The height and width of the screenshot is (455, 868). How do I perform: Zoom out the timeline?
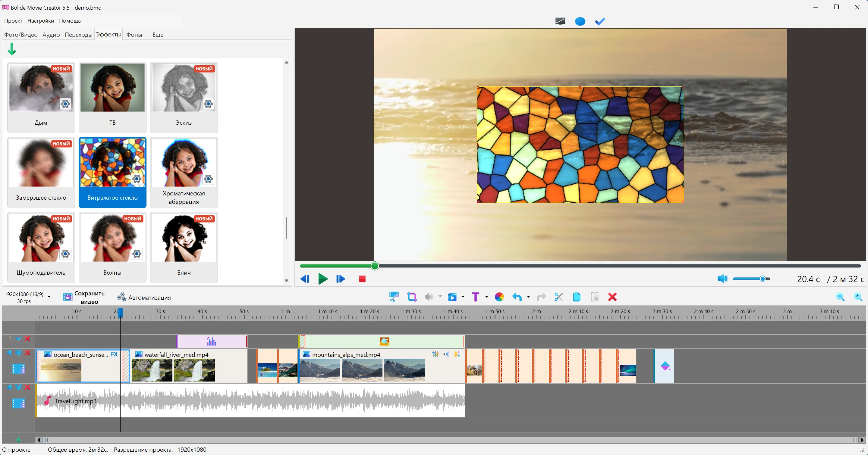(x=840, y=297)
